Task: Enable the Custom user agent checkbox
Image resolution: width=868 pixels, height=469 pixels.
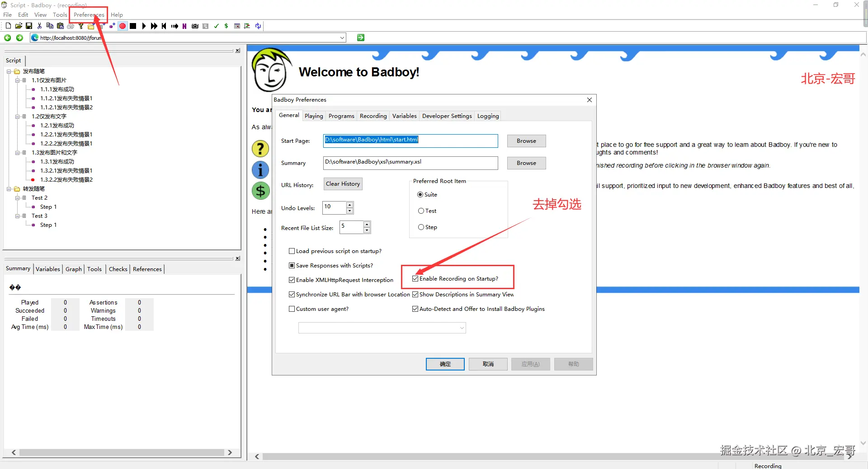Action: click(x=292, y=309)
